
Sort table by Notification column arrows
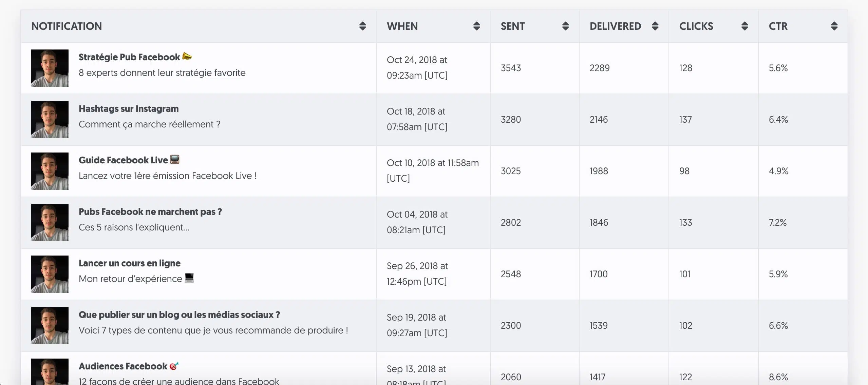click(362, 26)
